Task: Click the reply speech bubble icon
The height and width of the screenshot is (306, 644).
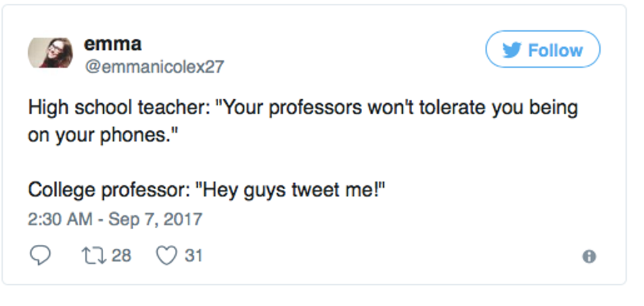Action: coord(40,255)
